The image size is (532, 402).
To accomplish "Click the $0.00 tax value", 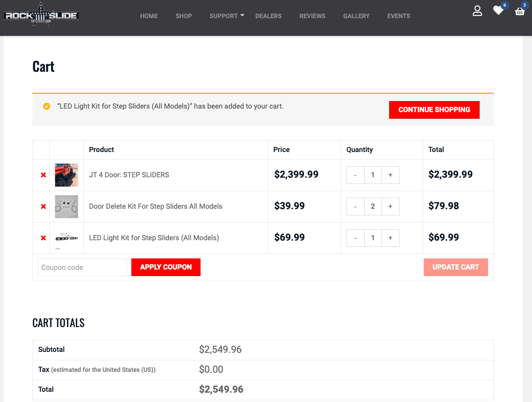I will click(x=211, y=370).
